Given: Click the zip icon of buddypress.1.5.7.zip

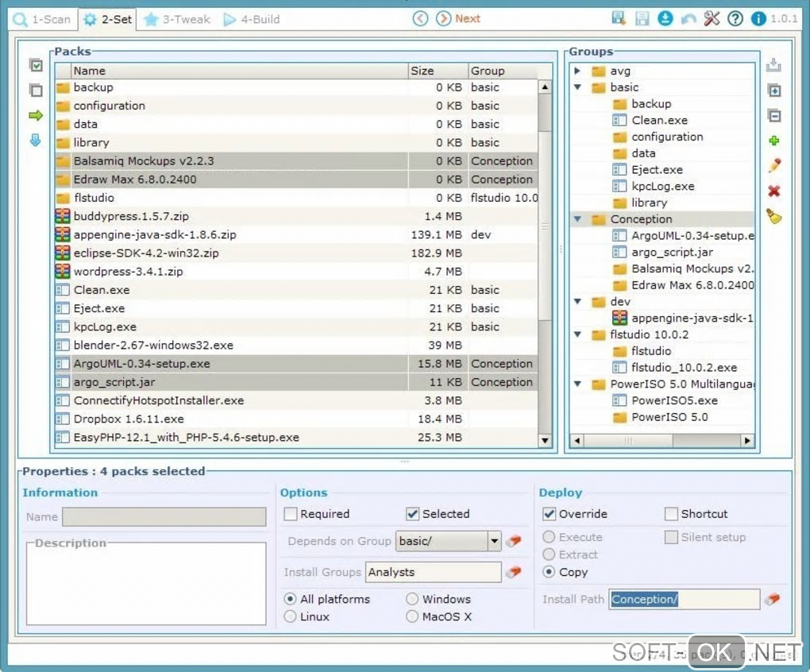Looking at the screenshot, I should point(63,216).
